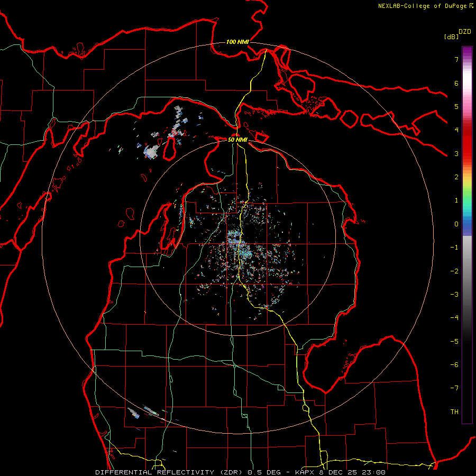Click the [dB] unit label

pyautogui.click(x=451, y=36)
